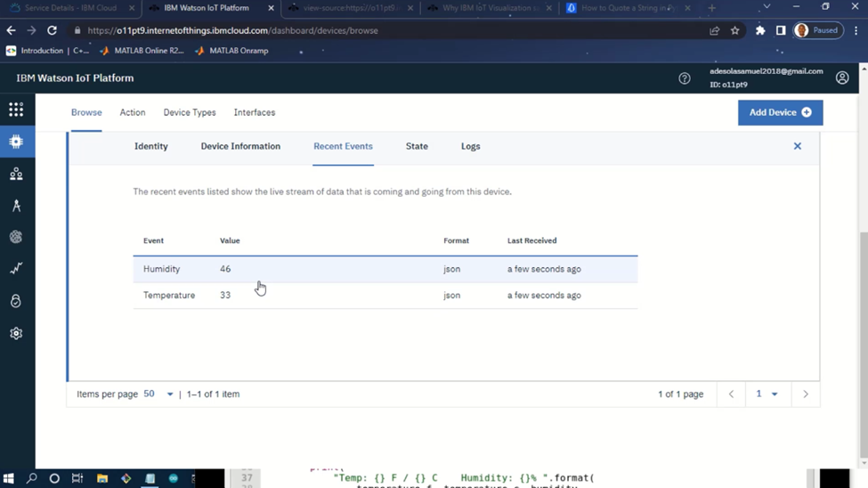
Task: Toggle the browser side panel icon
Action: 781,30
